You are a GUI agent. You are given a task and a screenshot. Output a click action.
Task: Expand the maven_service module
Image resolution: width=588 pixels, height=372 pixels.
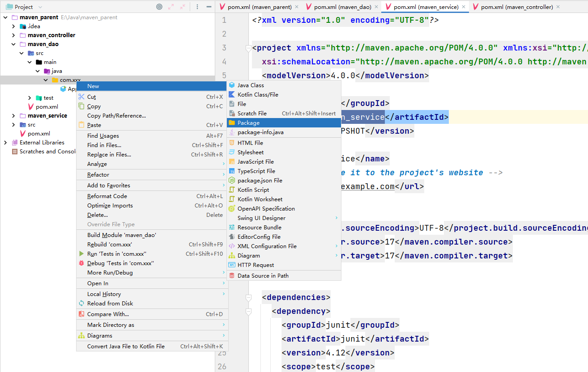tap(13, 116)
